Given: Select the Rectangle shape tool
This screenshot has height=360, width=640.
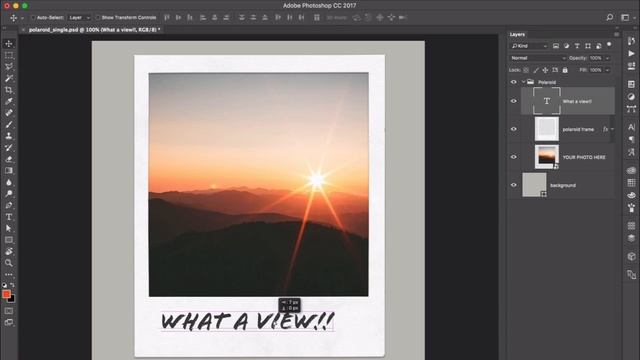Looking at the screenshot, I should (9, 240).
